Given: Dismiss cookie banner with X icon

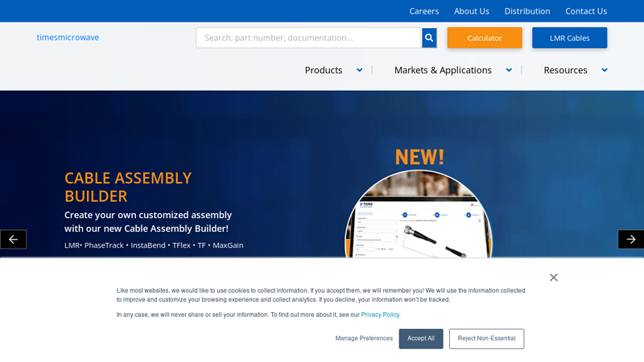Looking at the screenshot, I should coord(554,278).
